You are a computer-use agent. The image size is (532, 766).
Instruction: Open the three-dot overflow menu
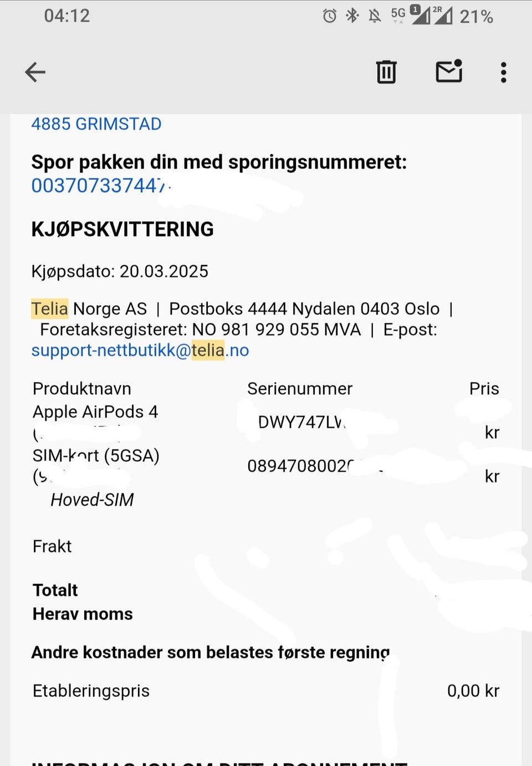[x=503, y=72]
